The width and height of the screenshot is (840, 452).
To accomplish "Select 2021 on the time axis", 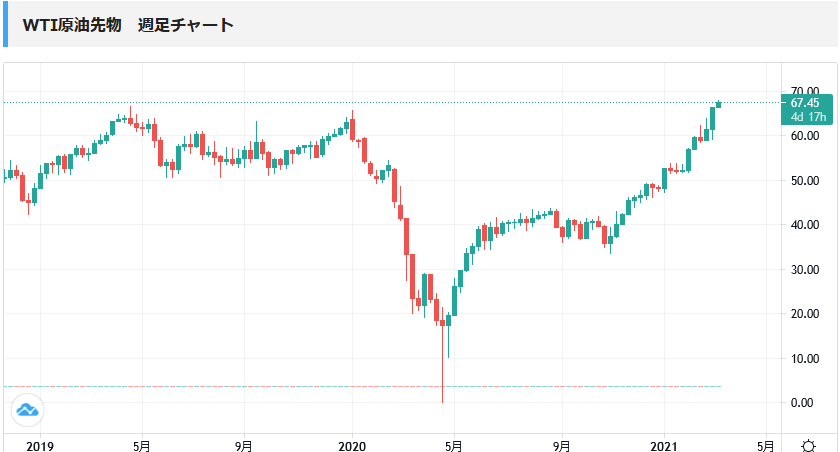I will 665,445.
